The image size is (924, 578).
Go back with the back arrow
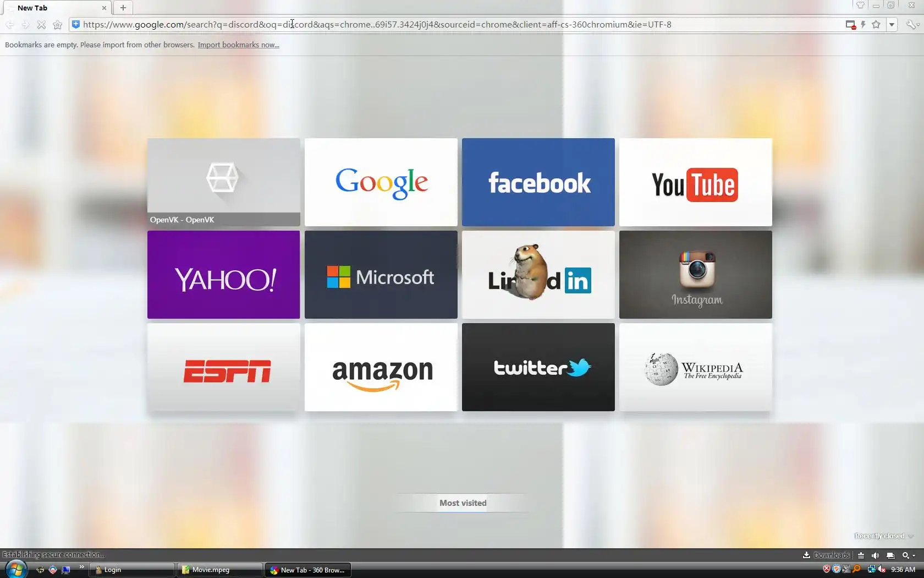(x=10, y=25)
